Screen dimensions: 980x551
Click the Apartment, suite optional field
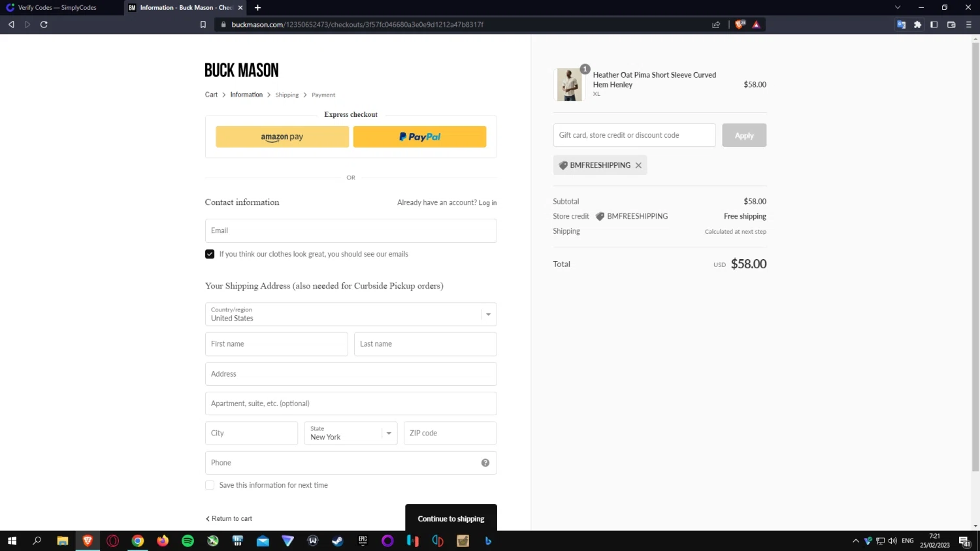(351, 403)
